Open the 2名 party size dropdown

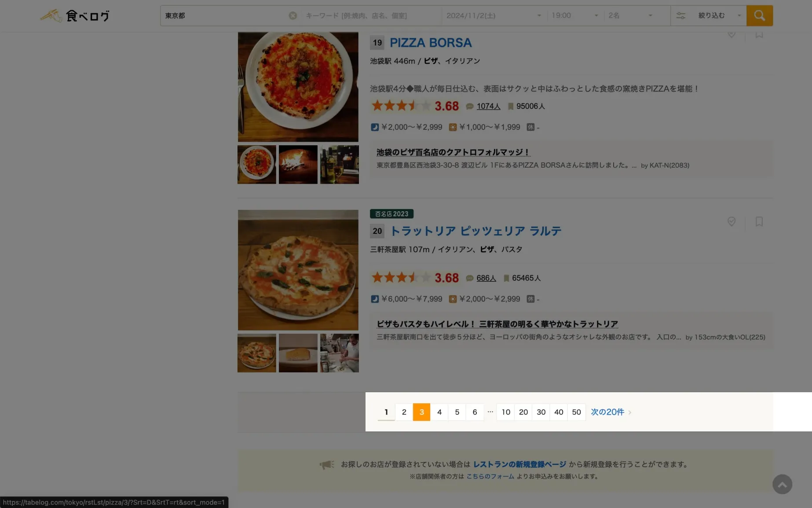pos(651,15)
